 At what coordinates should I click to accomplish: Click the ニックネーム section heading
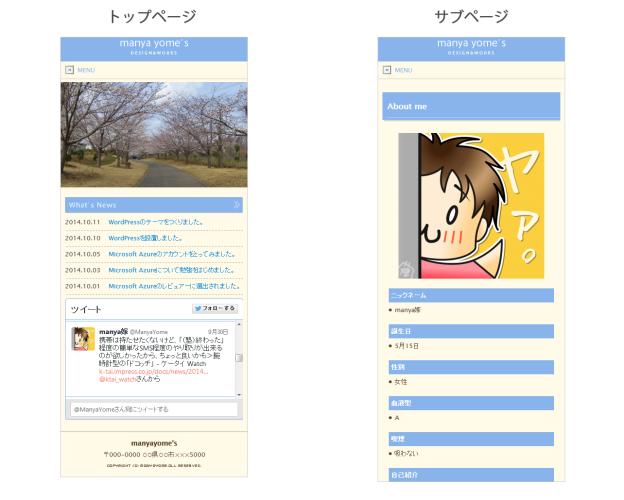471,295
